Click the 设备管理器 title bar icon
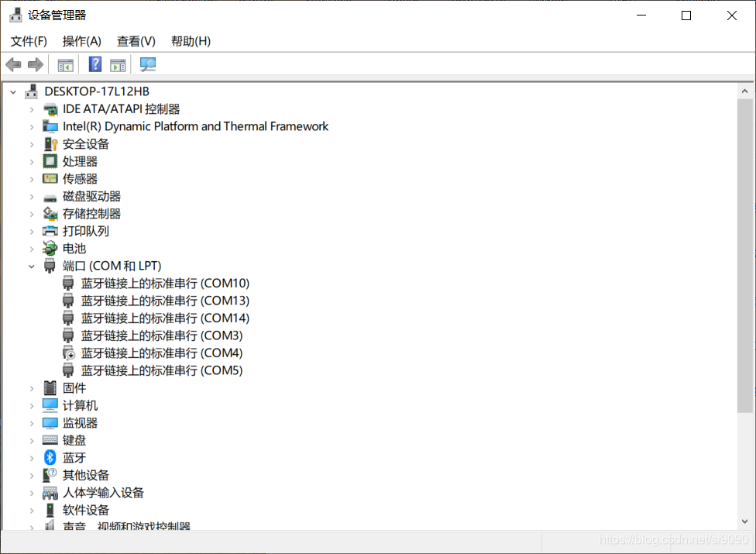This screenshot has width=756, height=554. pyautogui.click(x=16, y=15)
